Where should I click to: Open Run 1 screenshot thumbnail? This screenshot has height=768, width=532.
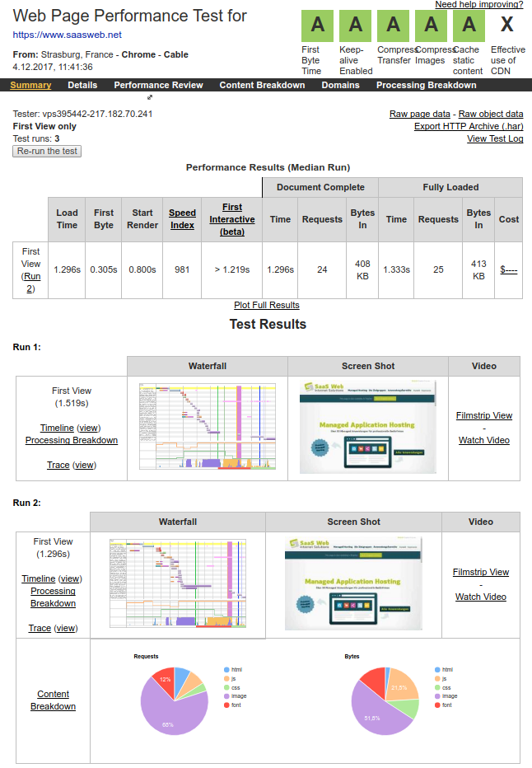(367, 428)
